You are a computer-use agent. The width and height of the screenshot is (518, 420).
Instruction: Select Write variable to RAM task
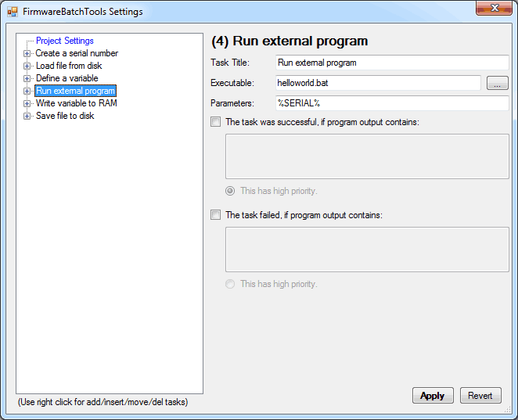point(76,103)
